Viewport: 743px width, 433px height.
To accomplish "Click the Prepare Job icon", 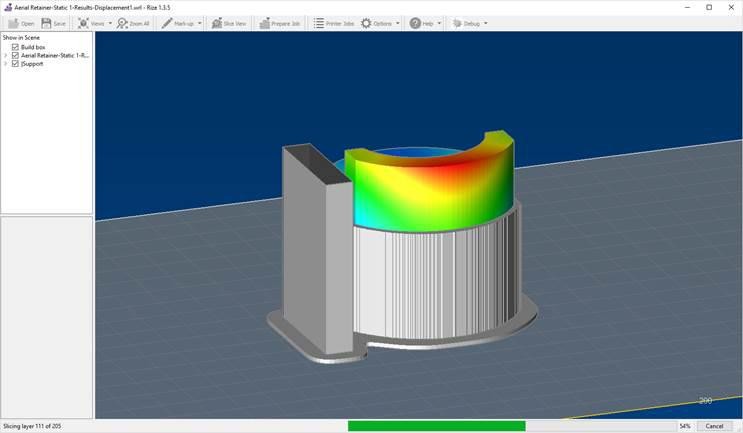I will point(265,23).
